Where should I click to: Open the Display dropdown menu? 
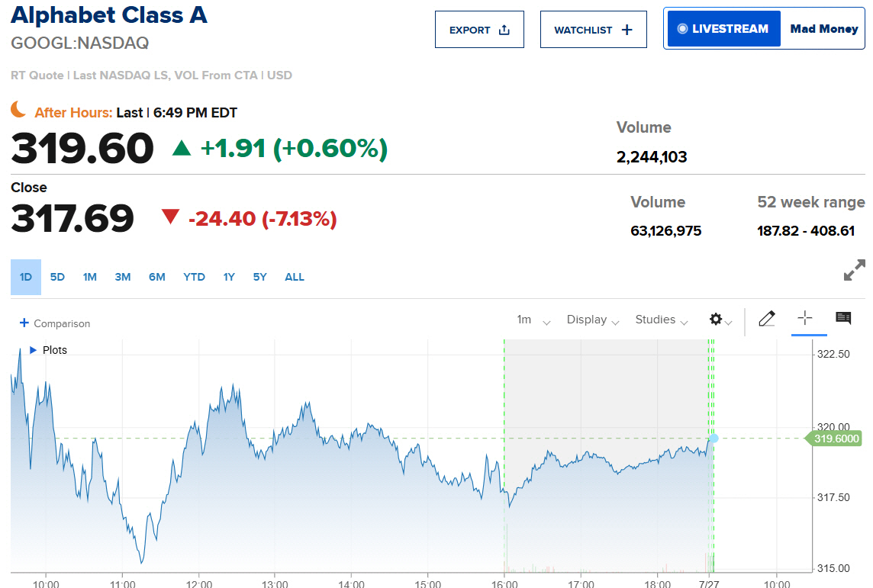[x=592, y=320]
